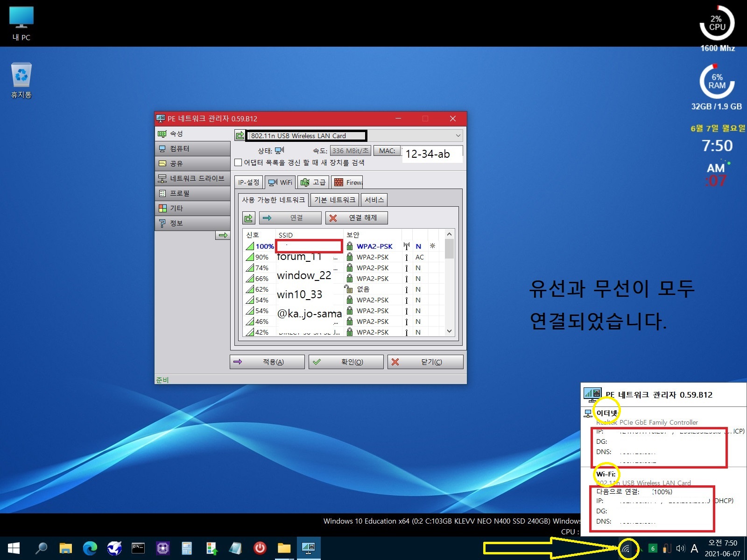Open File Explorer from the taskbar
Viewport: 747px width, 560px height.
[66, 548]
